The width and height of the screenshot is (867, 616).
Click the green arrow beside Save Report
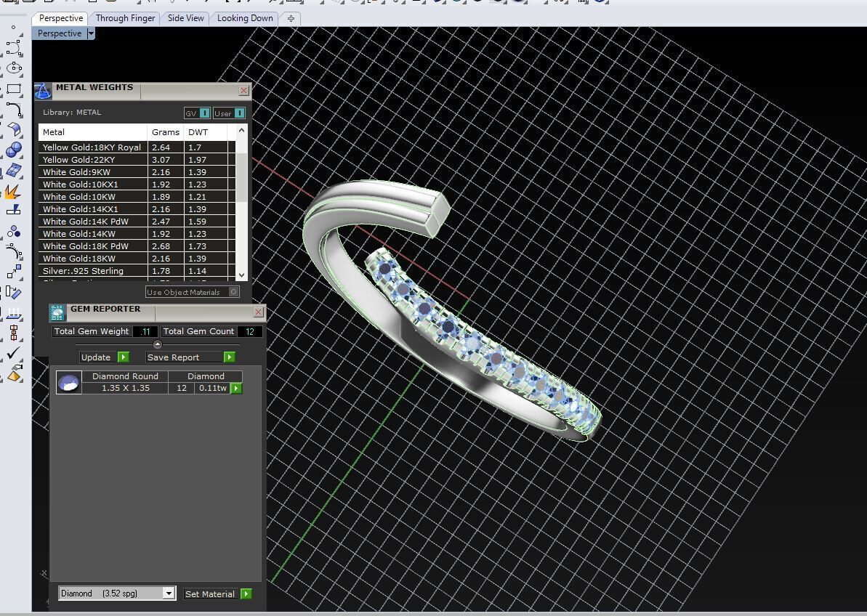(x=230, y=357)
